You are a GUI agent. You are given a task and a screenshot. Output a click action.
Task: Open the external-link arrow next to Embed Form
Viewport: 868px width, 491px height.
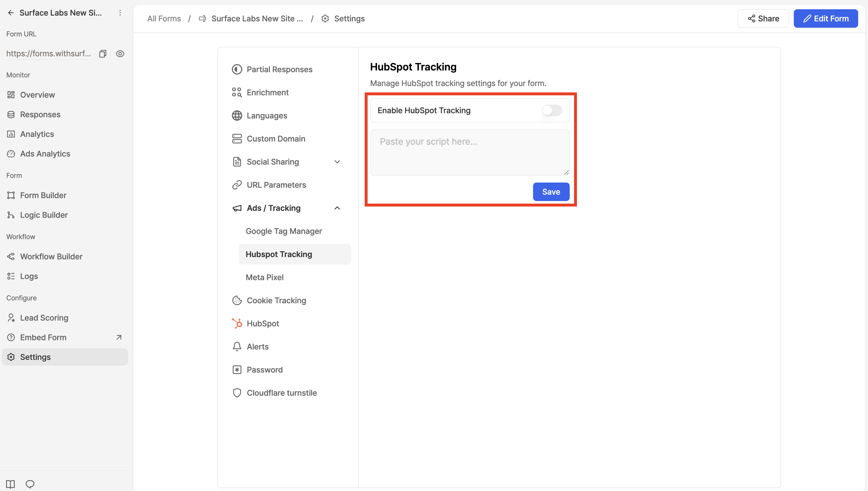(x=119, y=338)
